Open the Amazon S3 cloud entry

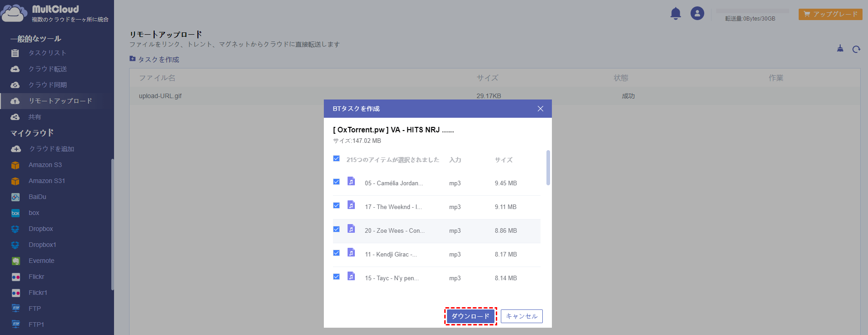pyautogui.click(x=45, y=165)
